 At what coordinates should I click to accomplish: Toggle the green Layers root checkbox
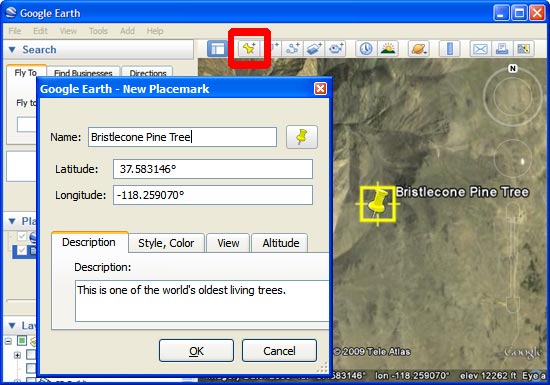point(22,340)
